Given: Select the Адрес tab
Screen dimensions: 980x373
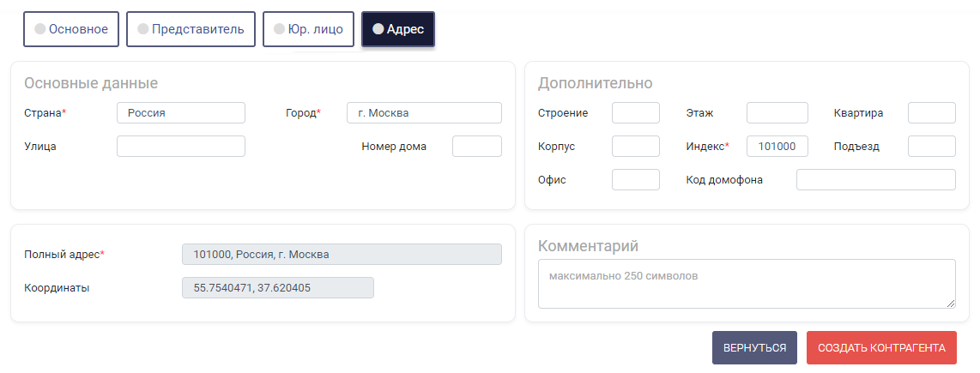Looking at the screenshot, I should pyautogui.click(x=398, y=29).
